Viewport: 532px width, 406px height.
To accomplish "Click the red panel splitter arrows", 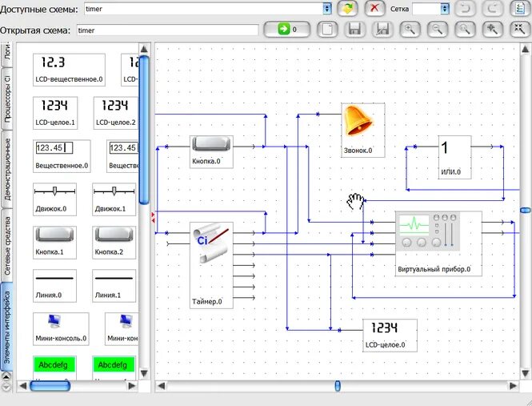I will point(153,218).
